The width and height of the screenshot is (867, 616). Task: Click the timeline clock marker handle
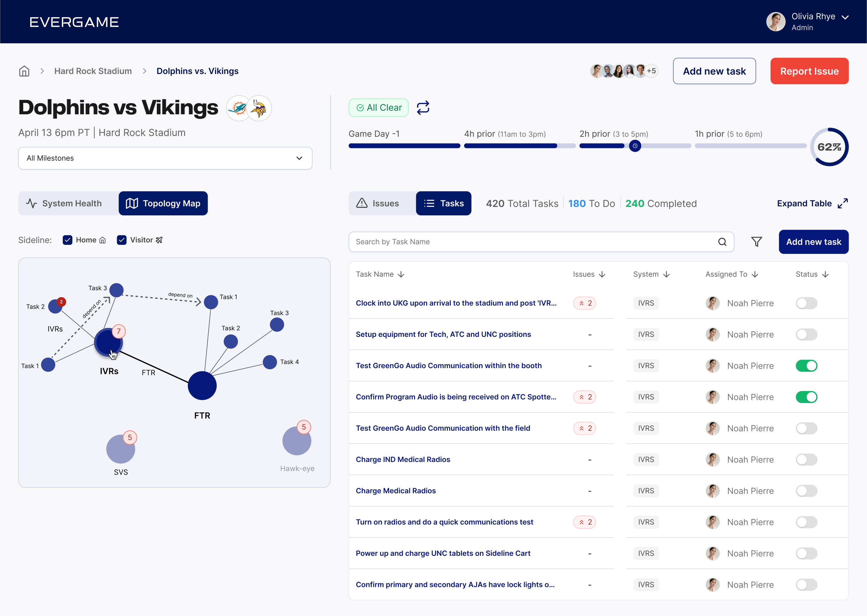tap(635, 146)
